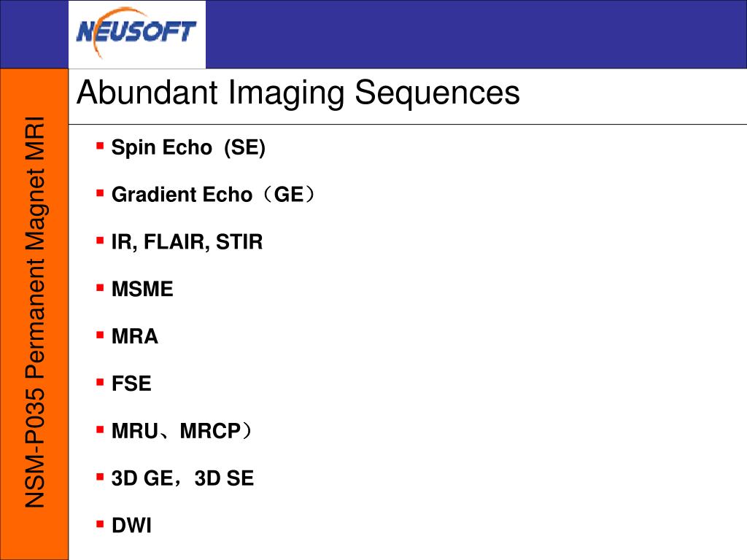Click the red bullet beside MRA

tap(100, 335)
